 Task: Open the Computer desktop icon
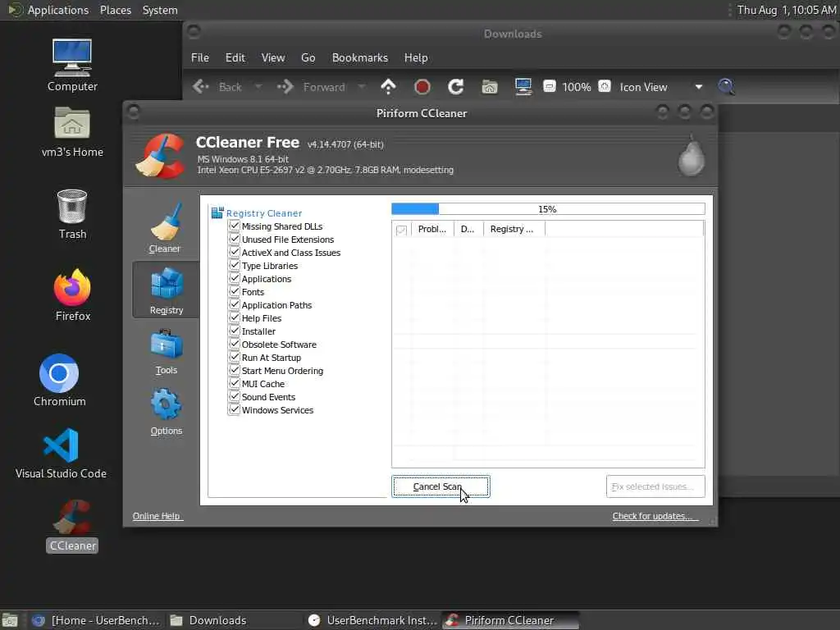pyautogui.click(x=72, y=66)
